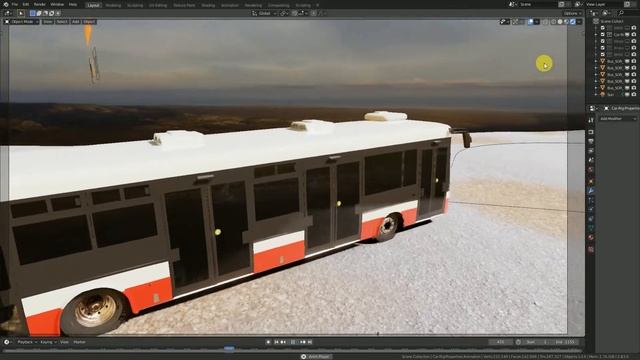The height and width of the screenshot is (360, 640).
Task: Open the Material properties tab
Action: (x=591, y=237)
